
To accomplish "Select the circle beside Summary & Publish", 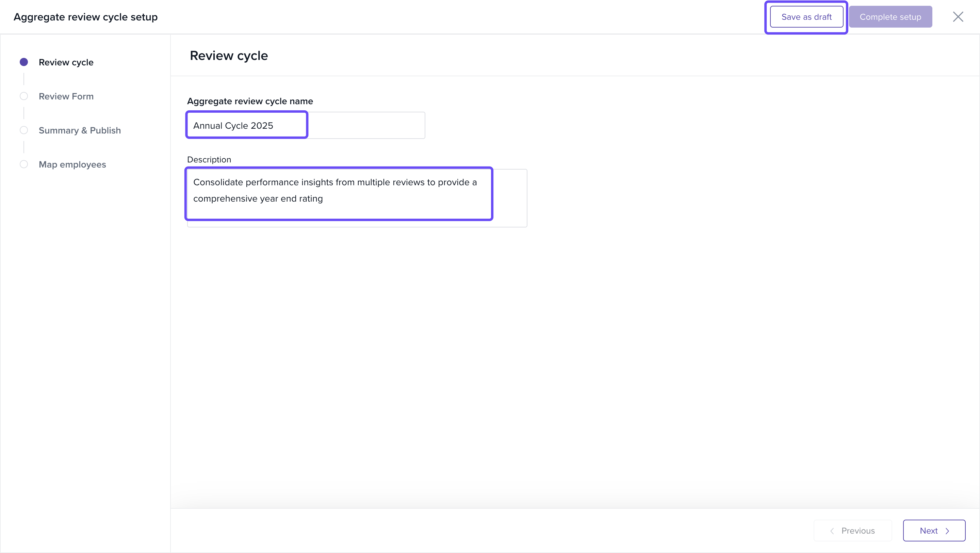I will pyautogui.click(x=23, y=130).
